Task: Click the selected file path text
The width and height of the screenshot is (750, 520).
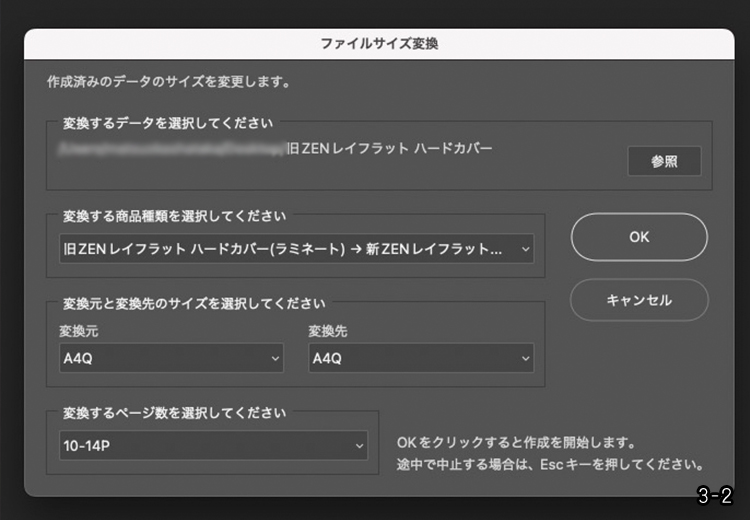Action: (275, 148)
